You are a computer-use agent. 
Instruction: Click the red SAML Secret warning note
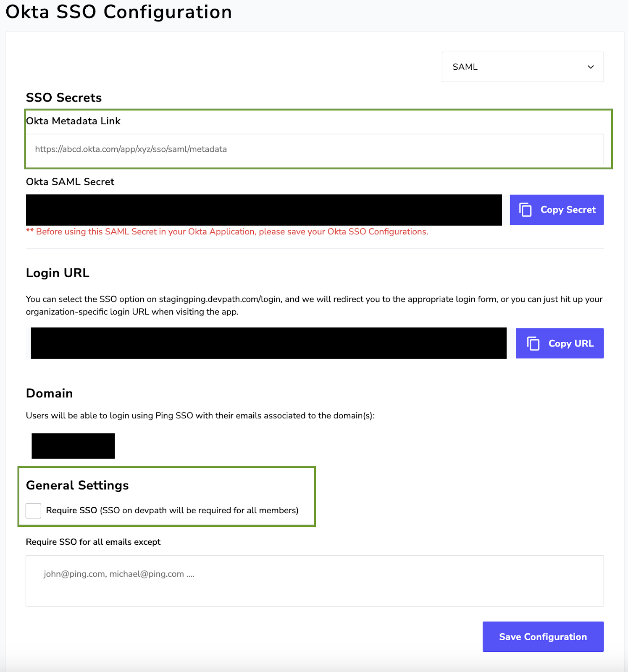tap(227, 232)
